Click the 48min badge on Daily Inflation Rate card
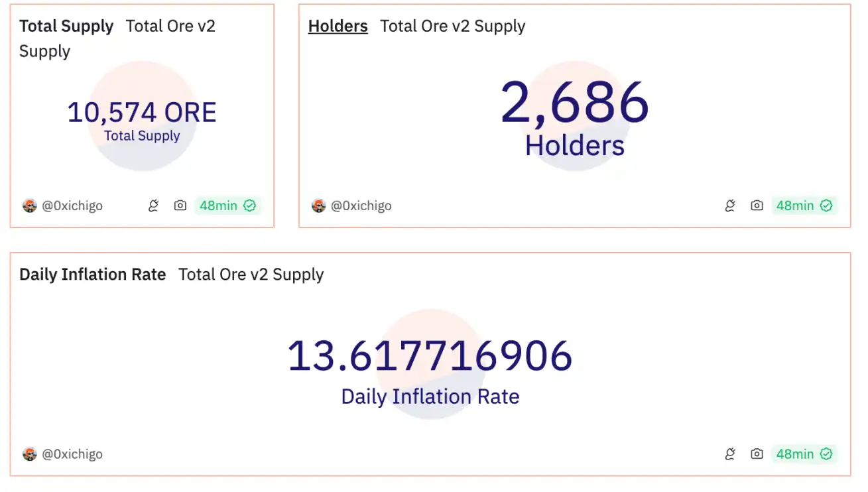Viewport: 868px width, 492px height. [x=804, y=454]
